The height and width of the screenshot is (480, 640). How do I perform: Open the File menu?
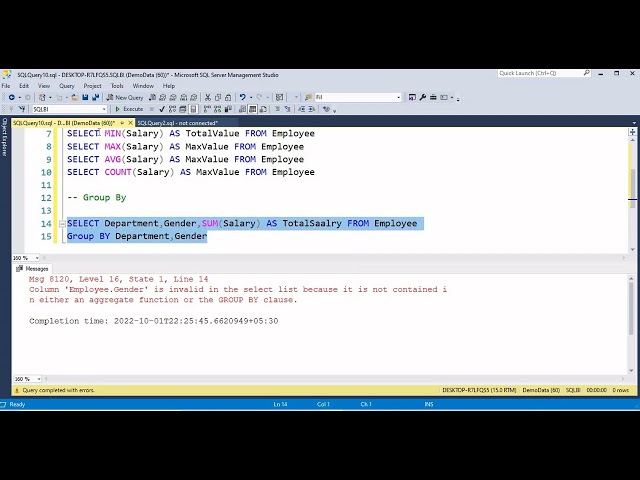6,86
